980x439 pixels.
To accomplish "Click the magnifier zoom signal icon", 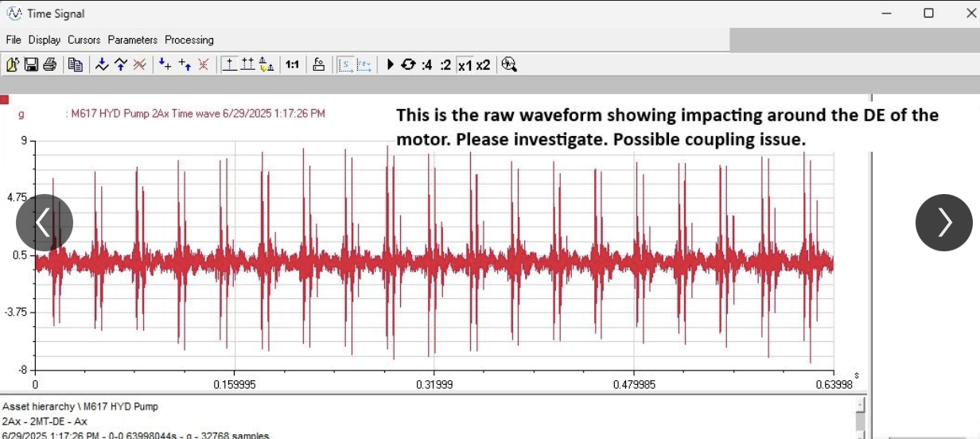I will pyautogui.click(x=509, y=64).
